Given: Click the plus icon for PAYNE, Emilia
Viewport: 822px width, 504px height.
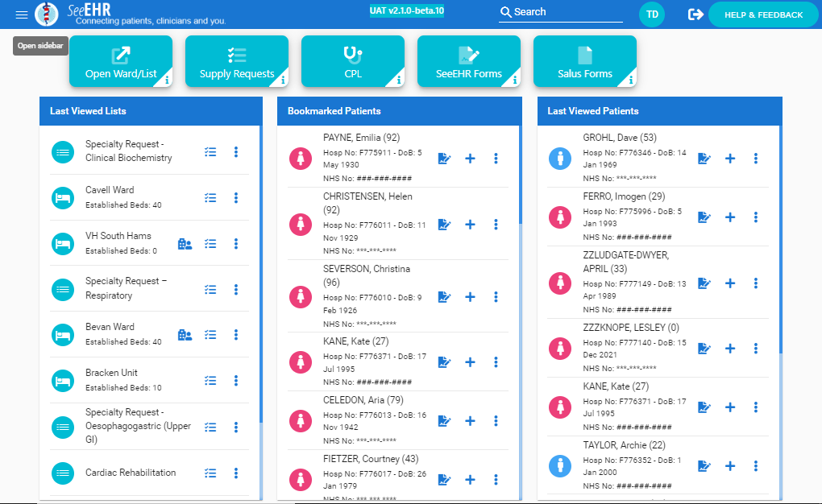Looking at the screenshot, I should pyautogui.click(x=471, y=159).
